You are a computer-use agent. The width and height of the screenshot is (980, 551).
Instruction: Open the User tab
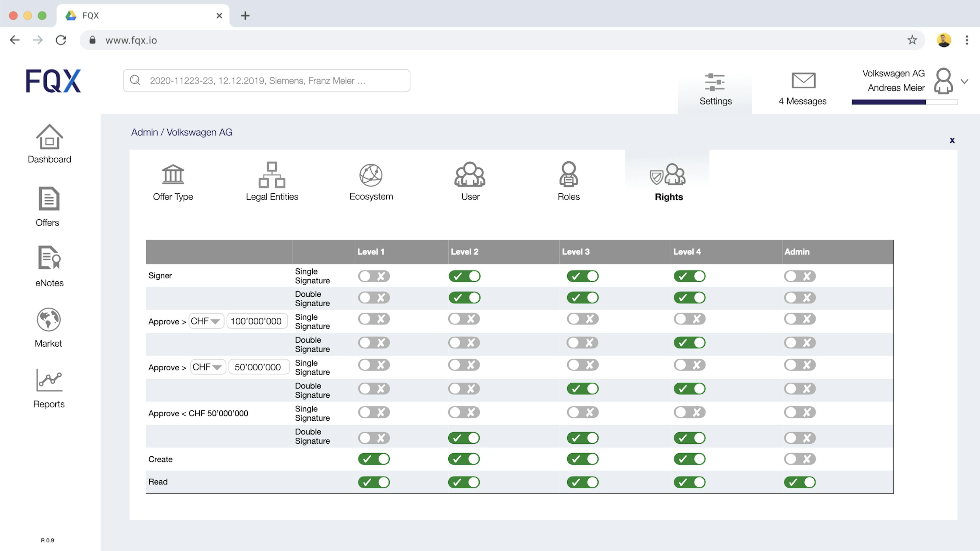click(x=470, y=181)
